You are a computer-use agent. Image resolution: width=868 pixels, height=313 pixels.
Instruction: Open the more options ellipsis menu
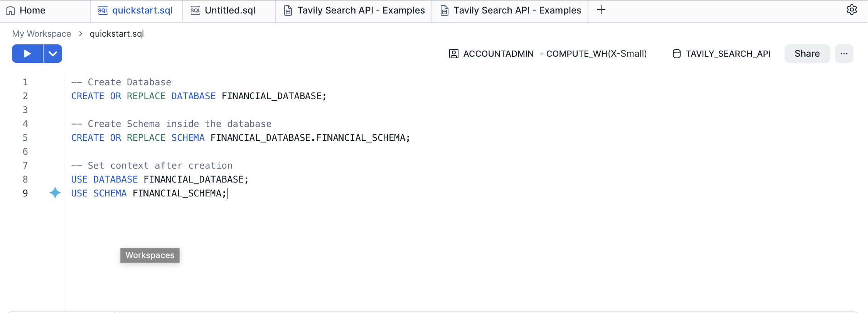click(844, 54)
